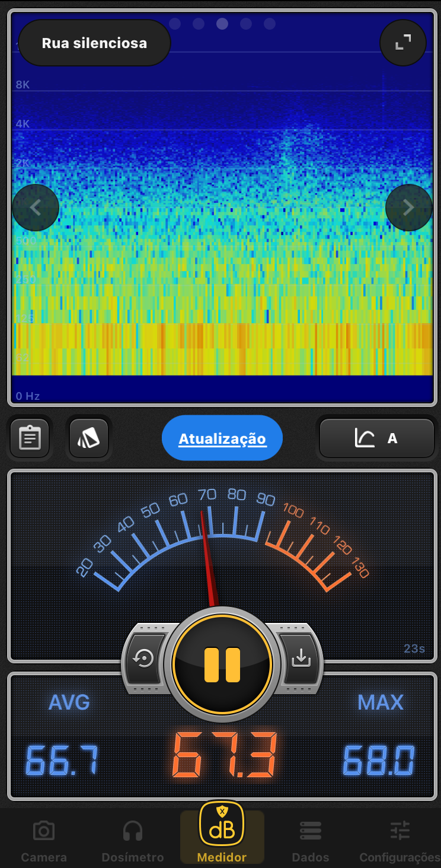Switch to the Dosímetro tab
The image size is (441, 868).
click(x=132, y=840)
